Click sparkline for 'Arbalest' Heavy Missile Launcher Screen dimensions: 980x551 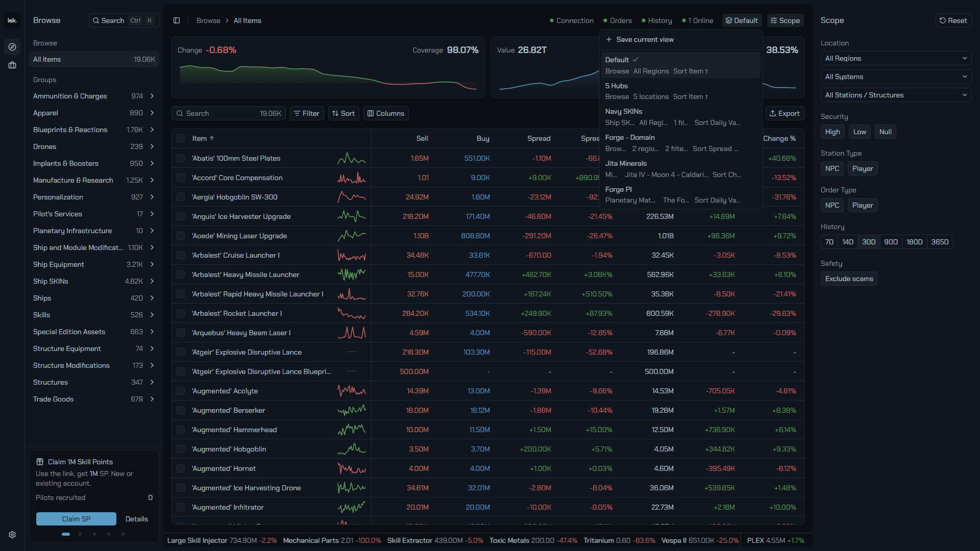352,274
